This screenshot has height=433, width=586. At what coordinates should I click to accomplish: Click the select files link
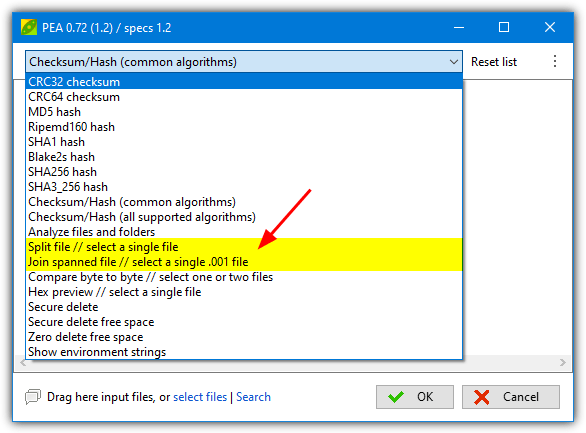click(200, 397)
